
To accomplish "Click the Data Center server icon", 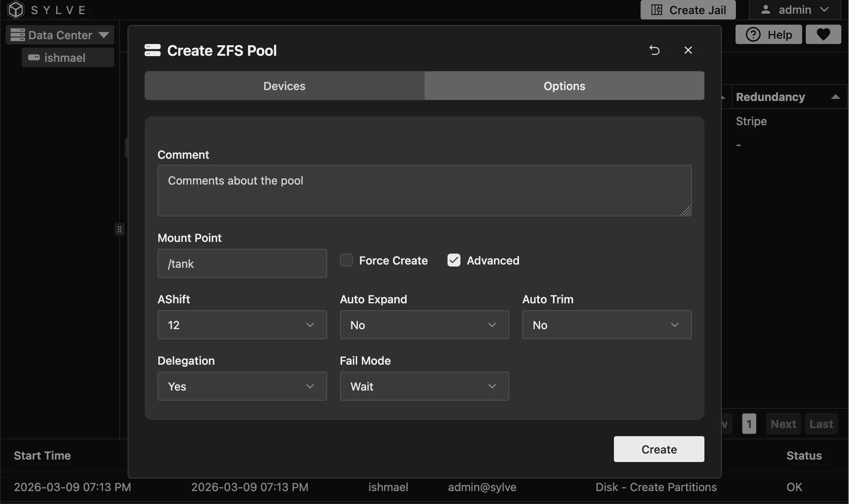I will point(17,35).
